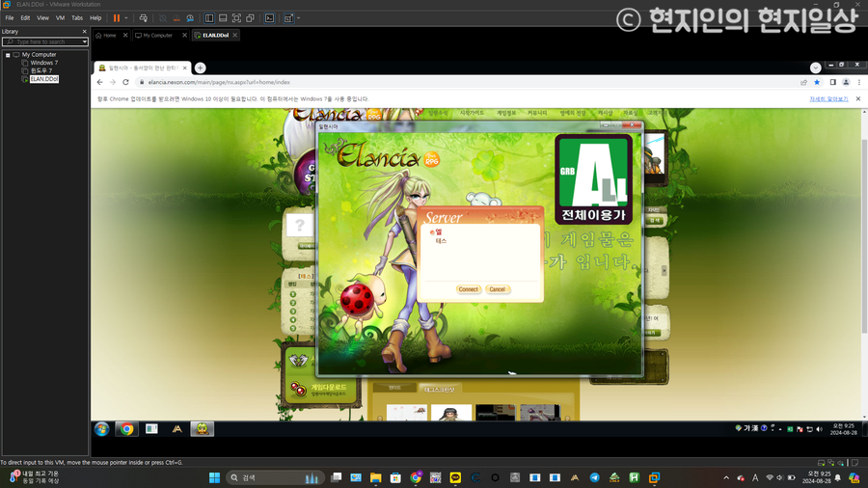Image resolution: width=868 pixels, height=488 pixels.
Task: Click the revert to snapshot icon
Action: [x=176, y=18]
